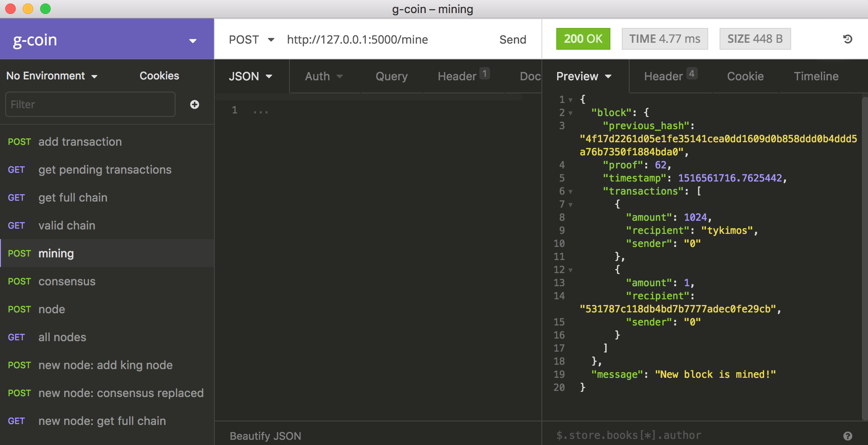Open response history clock icon
The height and width of the screenshot is (445, 868).
pos(847,39)
